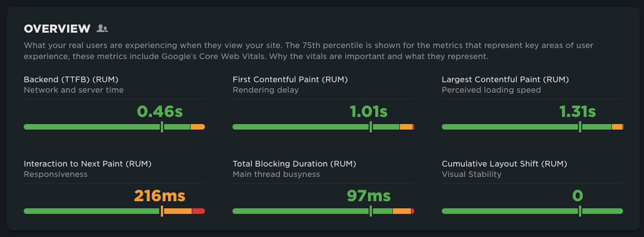
Task: Click the marker on the Cumulative Layout Shift bar
Action: point(580,211)
